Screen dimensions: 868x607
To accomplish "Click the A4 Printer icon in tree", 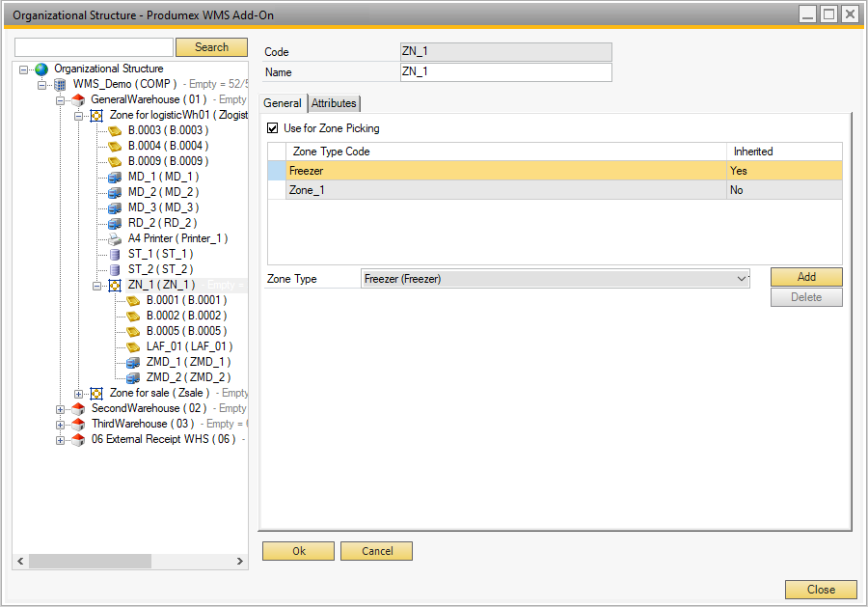I will pos(115,238).
